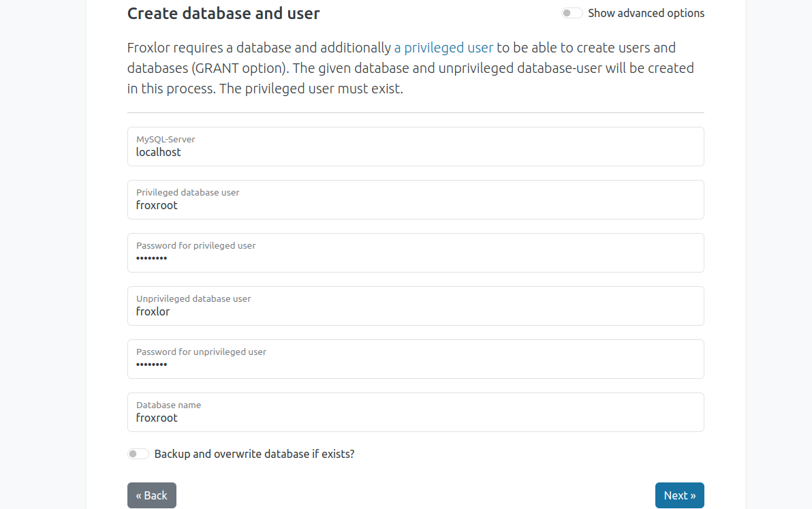Image resolution: width=812 pixels, height=509 pixels.
Task: Click the 'Create database and user' heading
Action: [223, 13]
